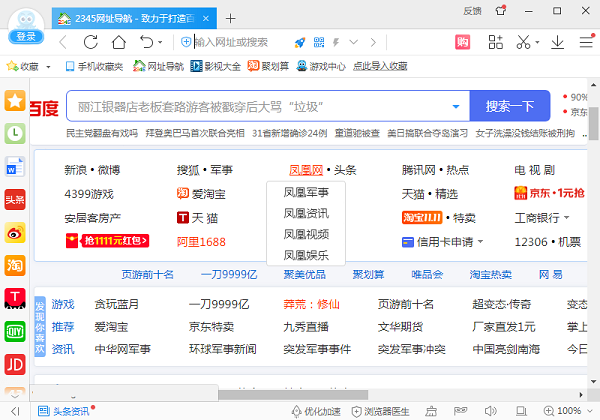
Task: Go to home page icon
Action: coord(119,42)
